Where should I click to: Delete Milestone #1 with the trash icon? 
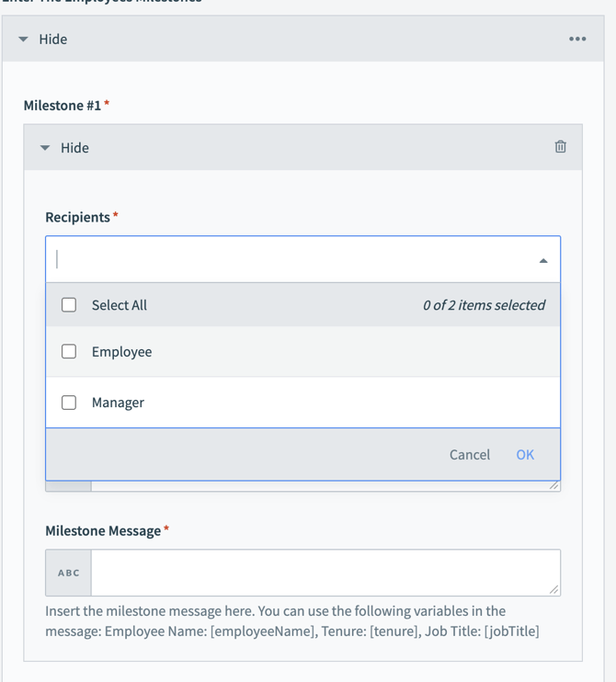(x=560, y=147)
